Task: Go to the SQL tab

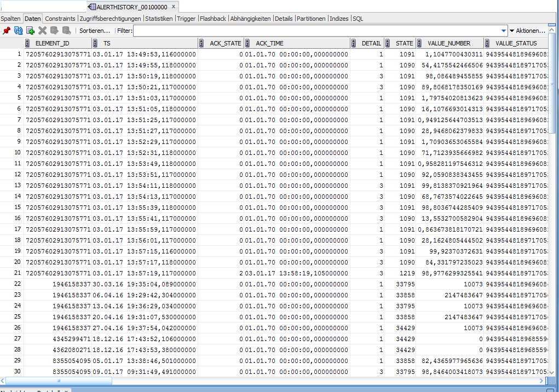Action: (358, 19)
